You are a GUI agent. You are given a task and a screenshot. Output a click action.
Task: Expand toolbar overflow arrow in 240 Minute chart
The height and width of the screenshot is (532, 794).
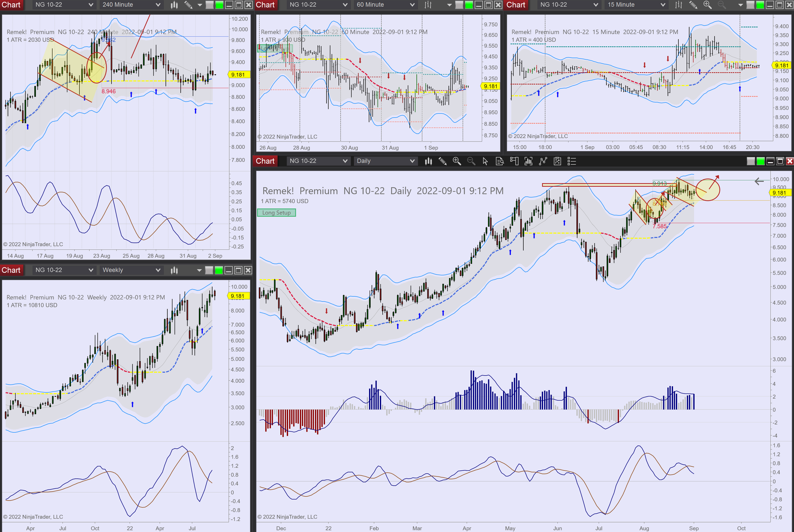coord(199,5)
